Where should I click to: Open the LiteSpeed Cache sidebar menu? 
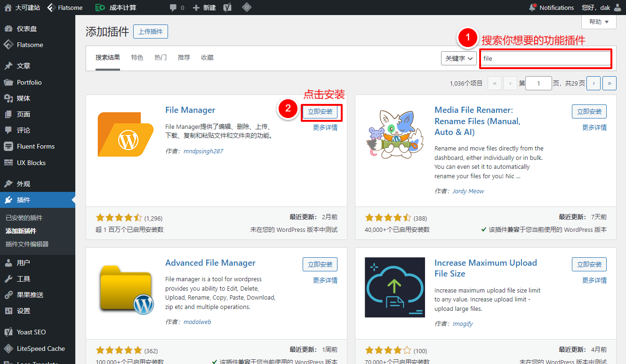tap(40, 348)
